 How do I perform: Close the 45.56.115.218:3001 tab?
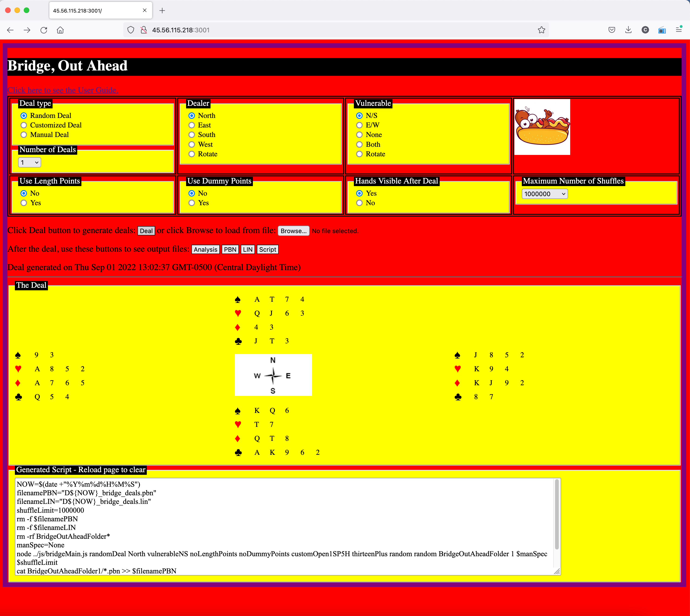click(144, 10)
